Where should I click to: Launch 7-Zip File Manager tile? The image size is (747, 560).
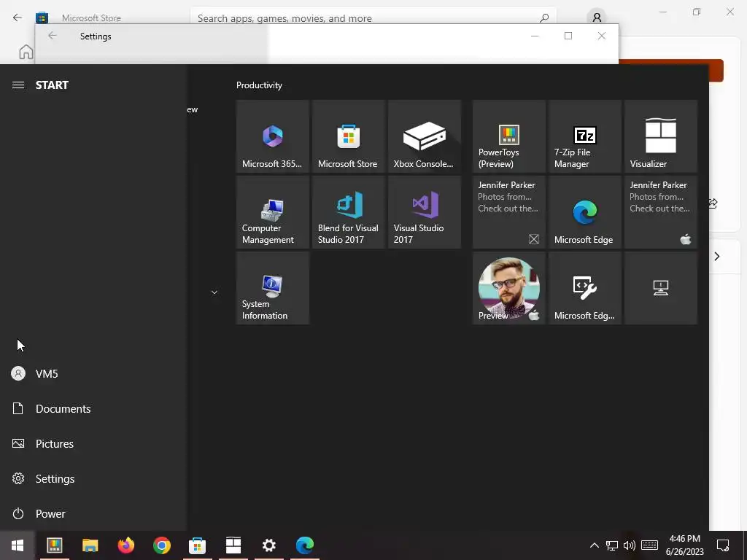tap(584, 136)
